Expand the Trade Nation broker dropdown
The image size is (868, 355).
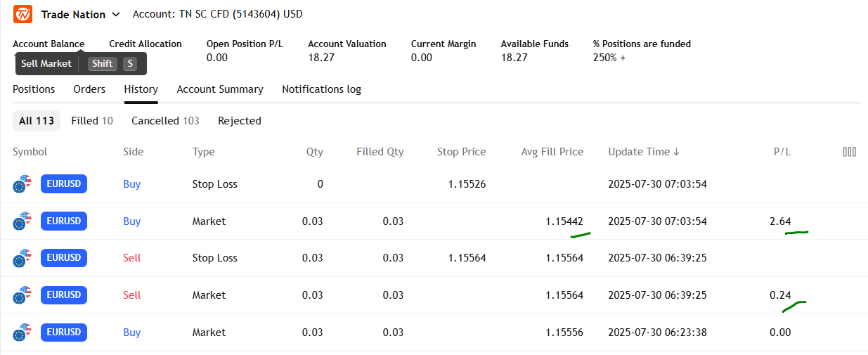tap(116, 15)
